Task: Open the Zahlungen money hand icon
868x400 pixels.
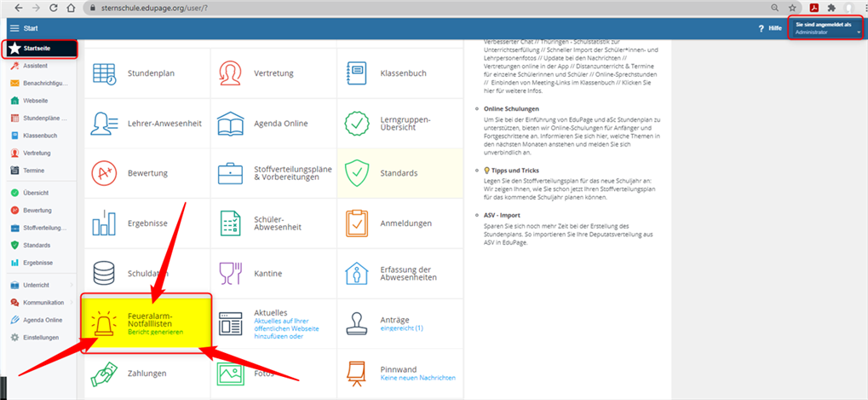Action: tap(104, 374)
